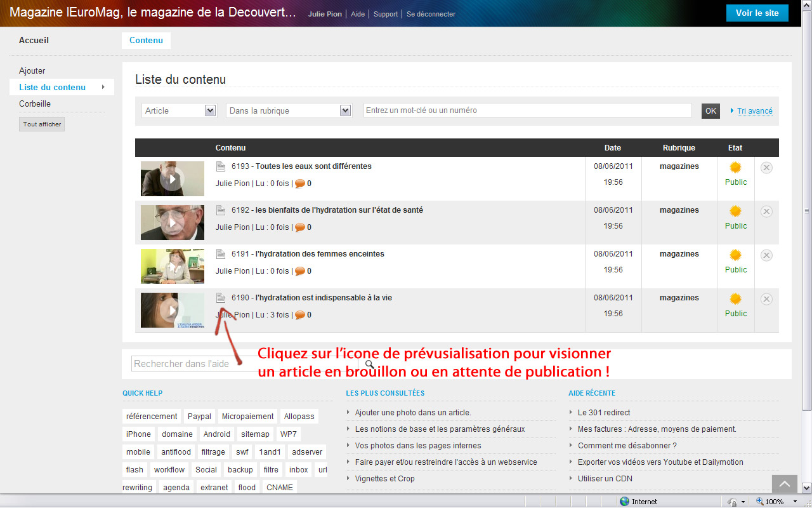
Task: Open the Article type dropdown
Action: [x=180, y=110]
